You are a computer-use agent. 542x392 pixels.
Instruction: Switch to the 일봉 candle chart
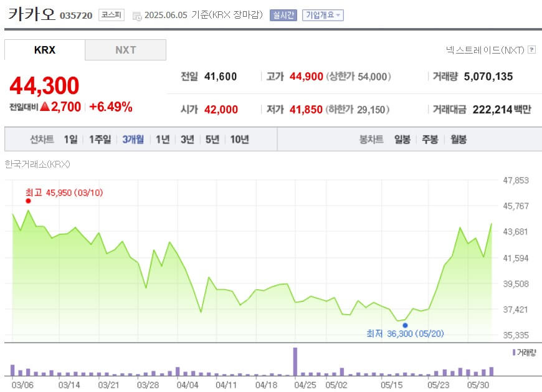tap(402, 140)
